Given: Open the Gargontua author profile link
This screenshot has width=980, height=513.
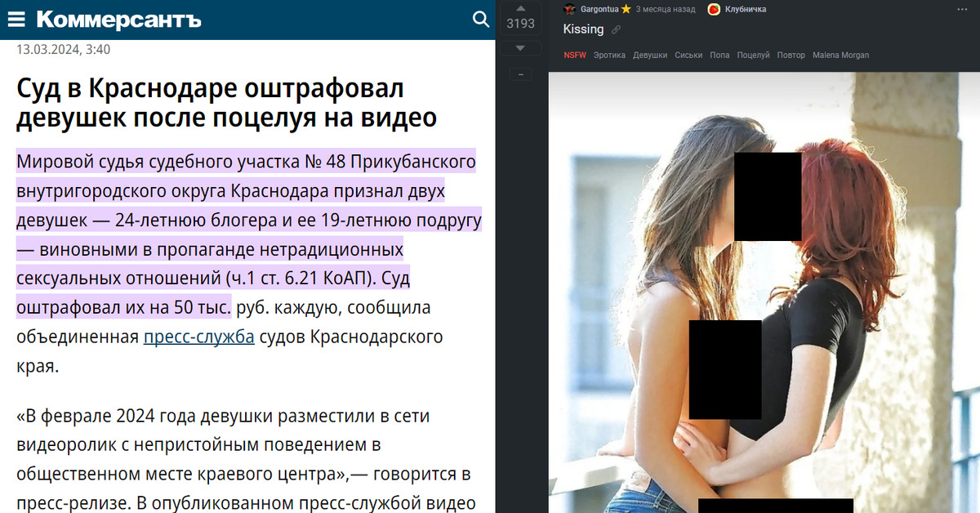Looking at the screenshot, I should pos(599,9).
